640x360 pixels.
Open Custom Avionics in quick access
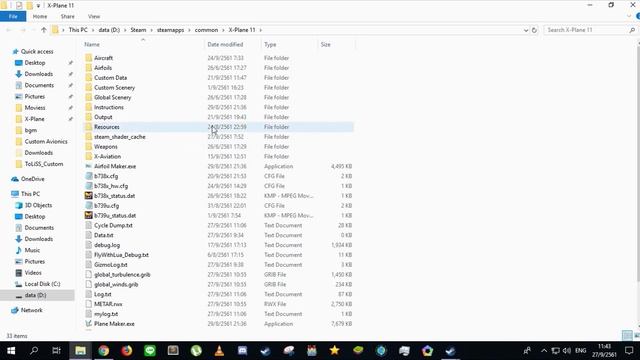pos(46,142)
